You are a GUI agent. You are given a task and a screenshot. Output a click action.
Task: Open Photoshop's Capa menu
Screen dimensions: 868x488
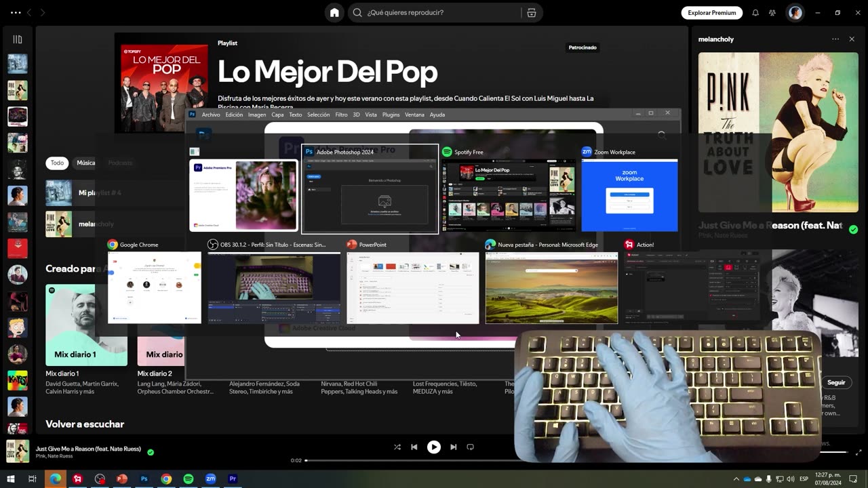277,115
